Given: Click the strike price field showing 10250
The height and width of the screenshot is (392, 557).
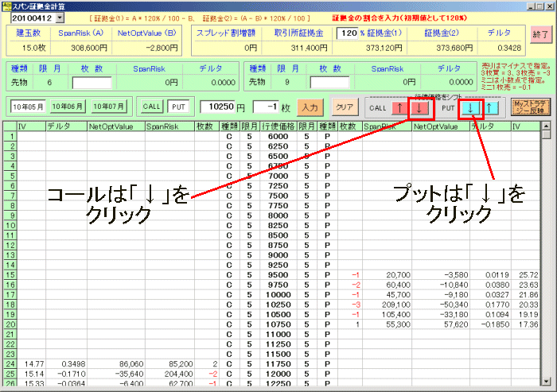Looking at the screenshot, I should coord(217,107).
